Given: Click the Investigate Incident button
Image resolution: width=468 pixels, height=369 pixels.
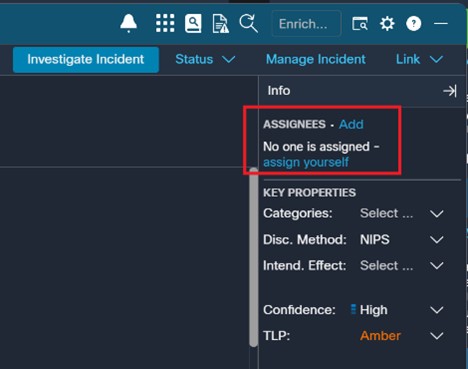Looking at the screenshot, I should 86,59.
